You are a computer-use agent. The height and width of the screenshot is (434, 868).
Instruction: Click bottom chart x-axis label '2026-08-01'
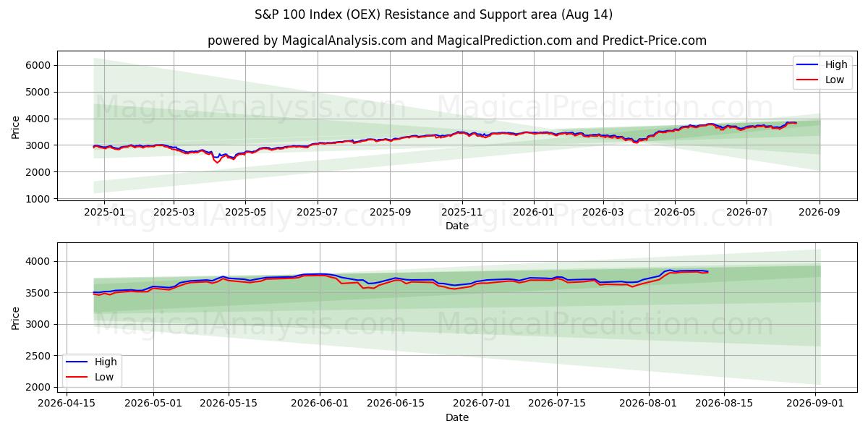(649, 404)
